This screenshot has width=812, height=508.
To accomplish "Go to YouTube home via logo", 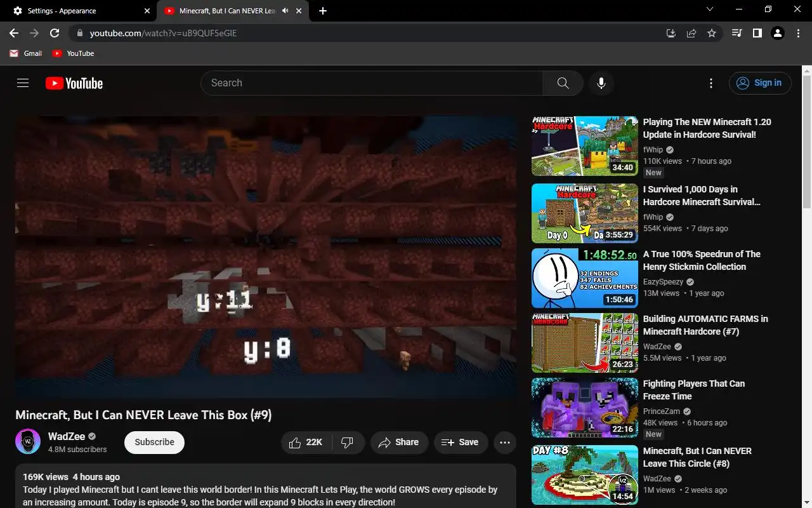I will click(74, 83).
